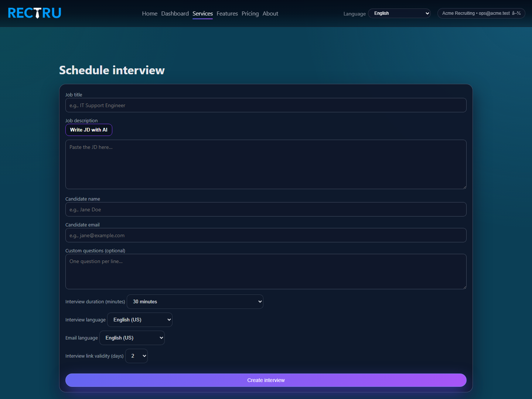Image resolution: width=532 pixels, height=399 pixels.
Task: Expand the Interview duration dropdown
Action: point(195,301)
